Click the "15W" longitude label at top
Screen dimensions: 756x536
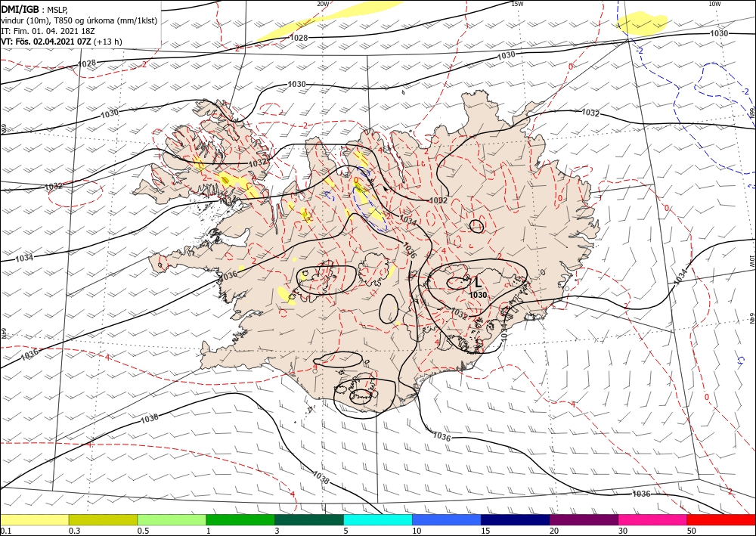pos(517,3)
